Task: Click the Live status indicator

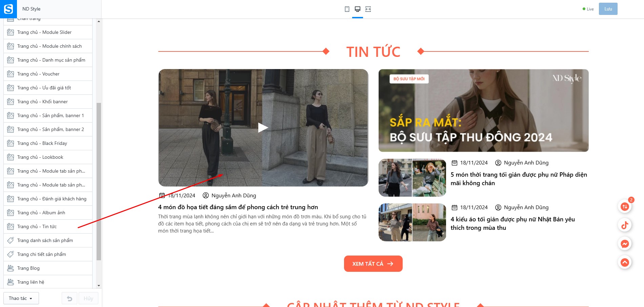Action: [x=588, y=9]
